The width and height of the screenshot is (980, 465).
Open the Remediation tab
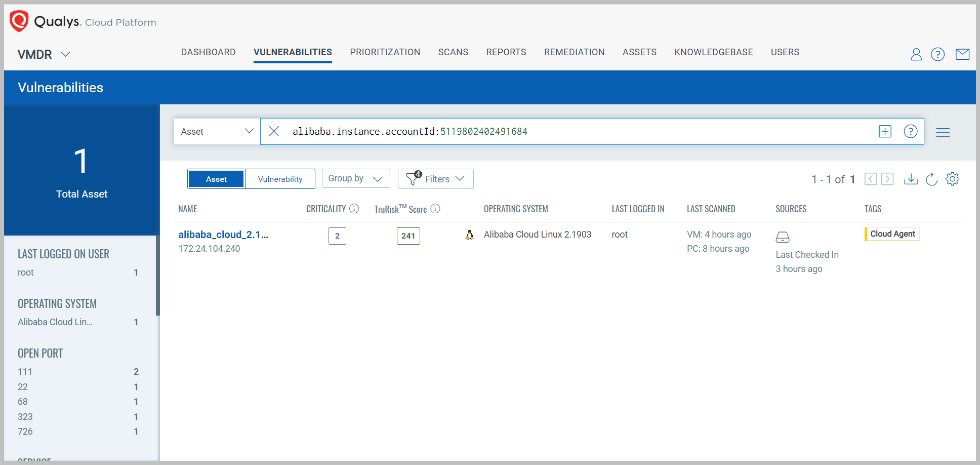[575, 52]
